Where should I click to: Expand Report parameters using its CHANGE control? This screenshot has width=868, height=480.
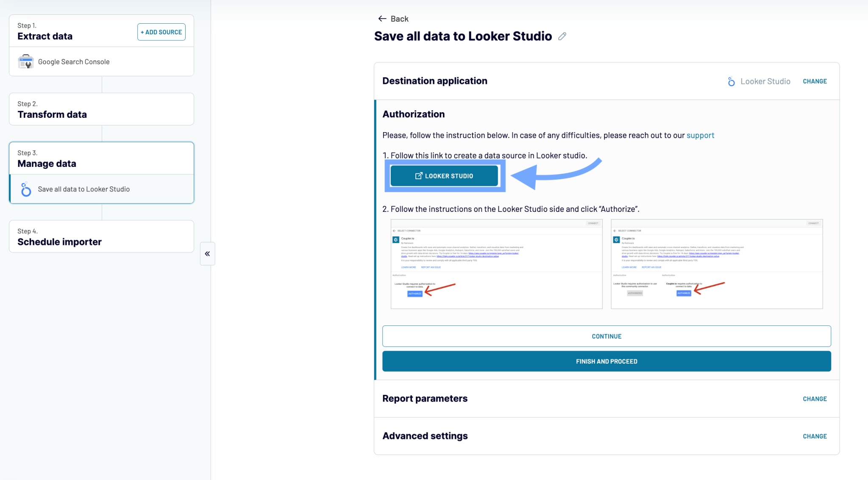coord(815,399)
